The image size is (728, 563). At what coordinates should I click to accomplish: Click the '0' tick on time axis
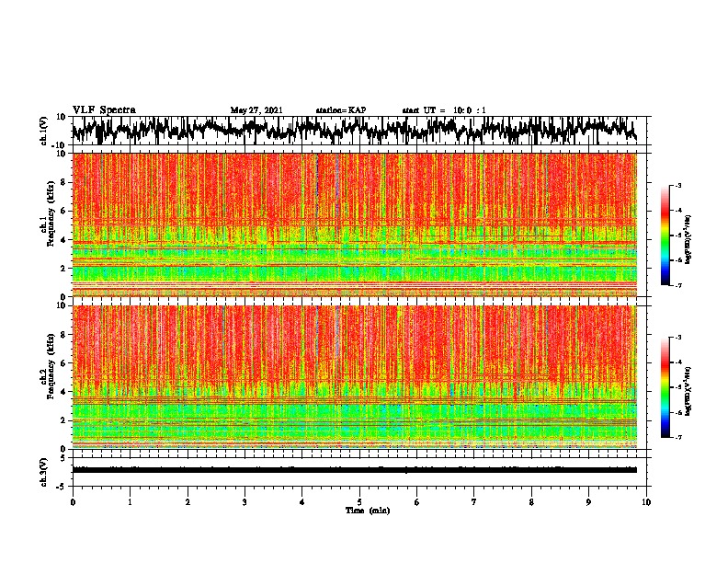click(73, 502)
